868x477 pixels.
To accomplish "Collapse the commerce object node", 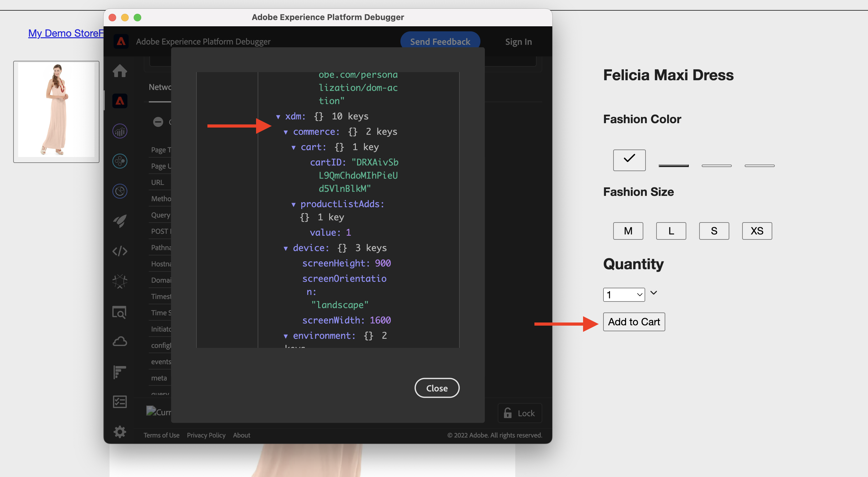I will pyautogui.click(x=285, y=132).
